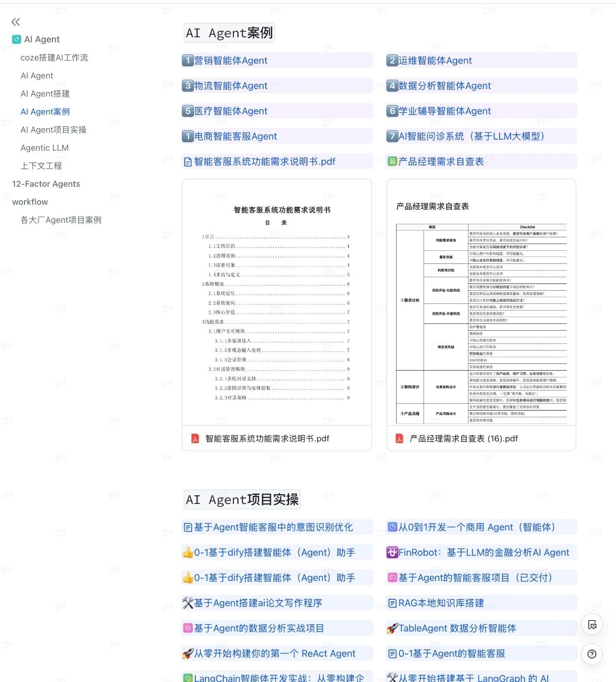616x682 pixels.
Task: Click the AI Agent项目实操 section heading in the document
Action: click(x=242, y=500)
